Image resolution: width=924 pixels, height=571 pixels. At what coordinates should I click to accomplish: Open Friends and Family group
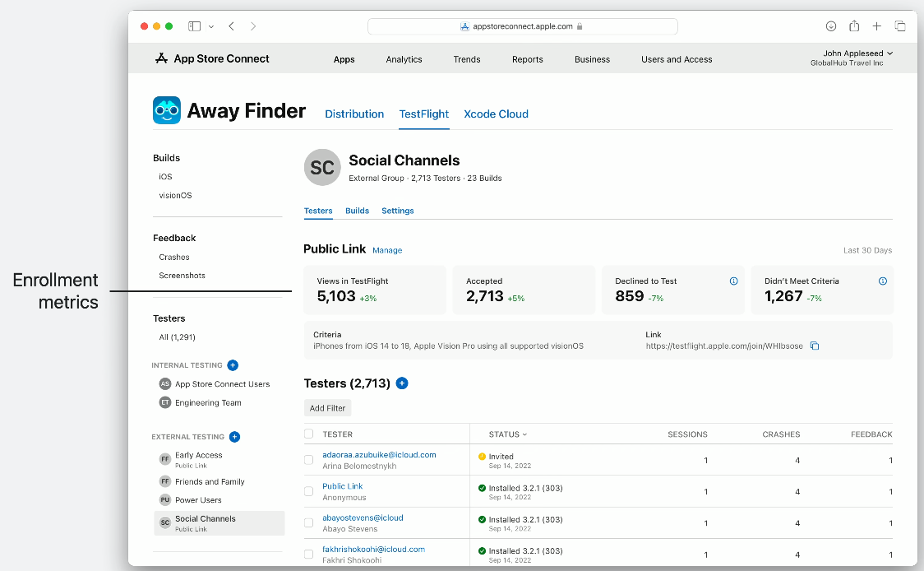pos(202,481)
